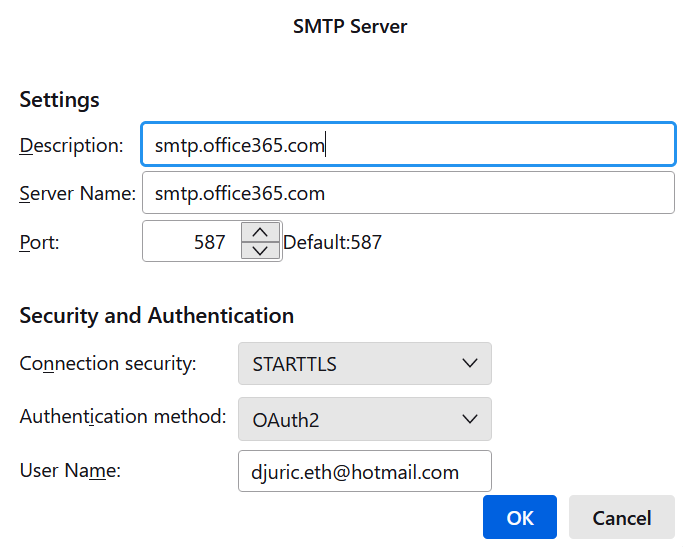Image resolution: width=683 pixels, height=547 pixels.
Task: Expand the Authentication method dropdown
Action: coord(364,419)
